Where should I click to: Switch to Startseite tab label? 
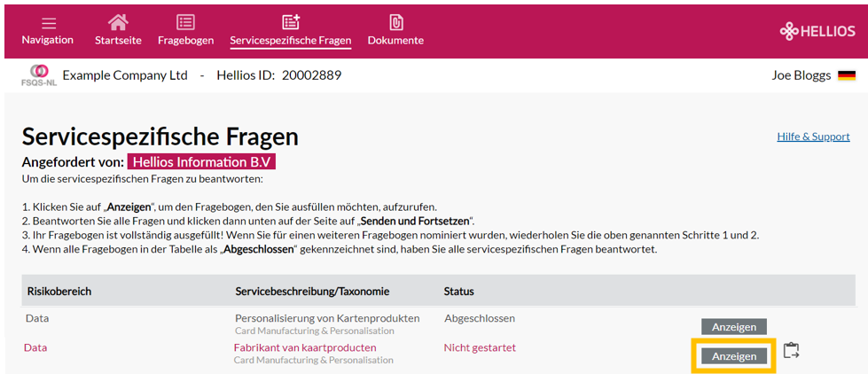pos(118,41)
